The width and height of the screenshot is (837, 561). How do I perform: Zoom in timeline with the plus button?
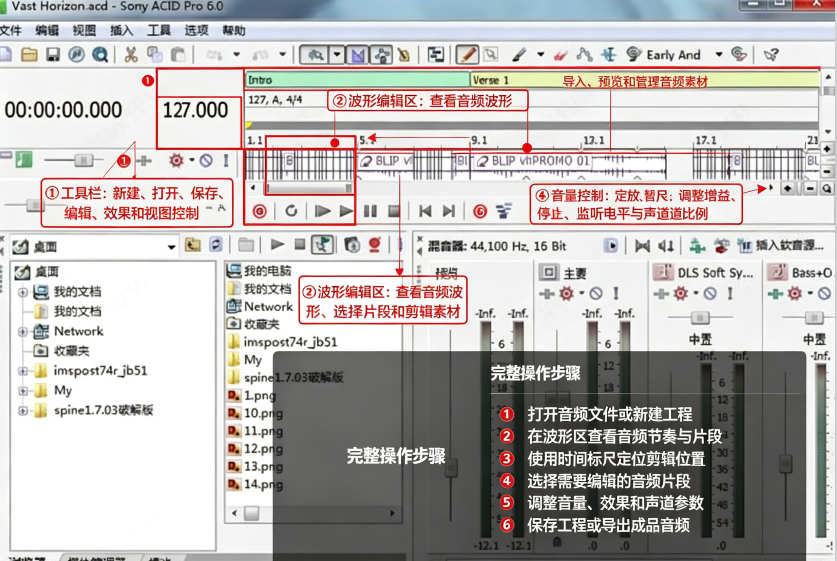pyautogui.click(x=788, y=188)
